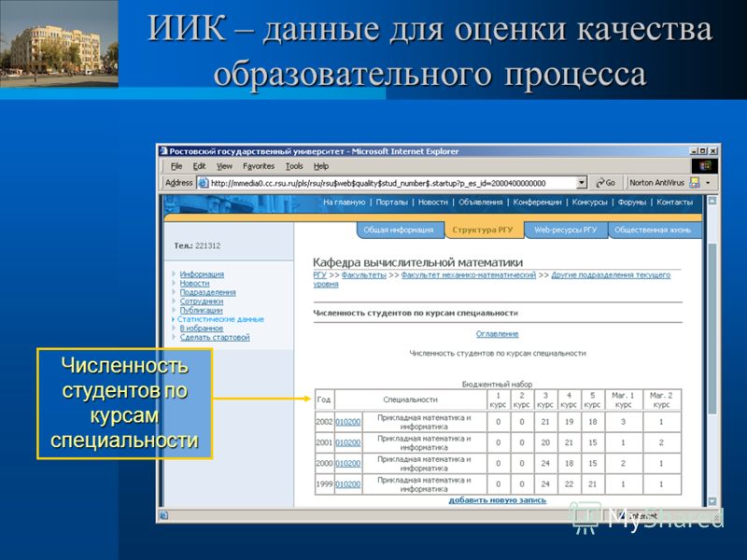Open the Конференции nav link
The image size is (747, 560).
tap(538, 203)
